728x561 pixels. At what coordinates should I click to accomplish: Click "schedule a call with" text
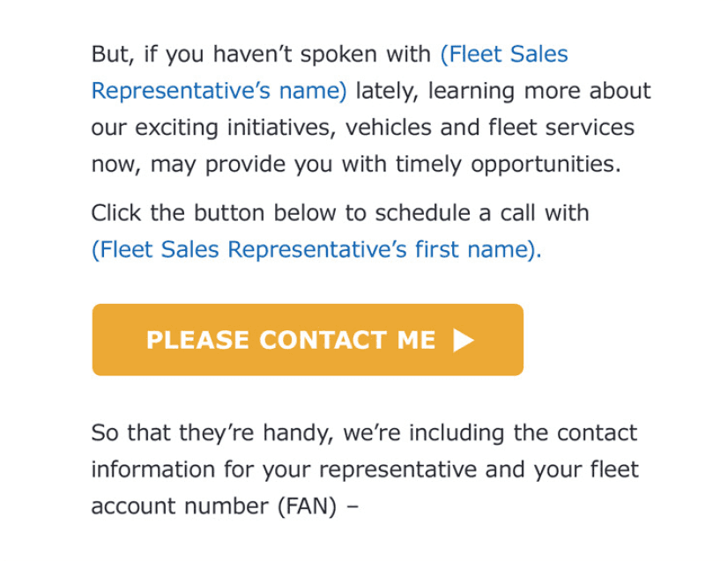tap(482, 213)
